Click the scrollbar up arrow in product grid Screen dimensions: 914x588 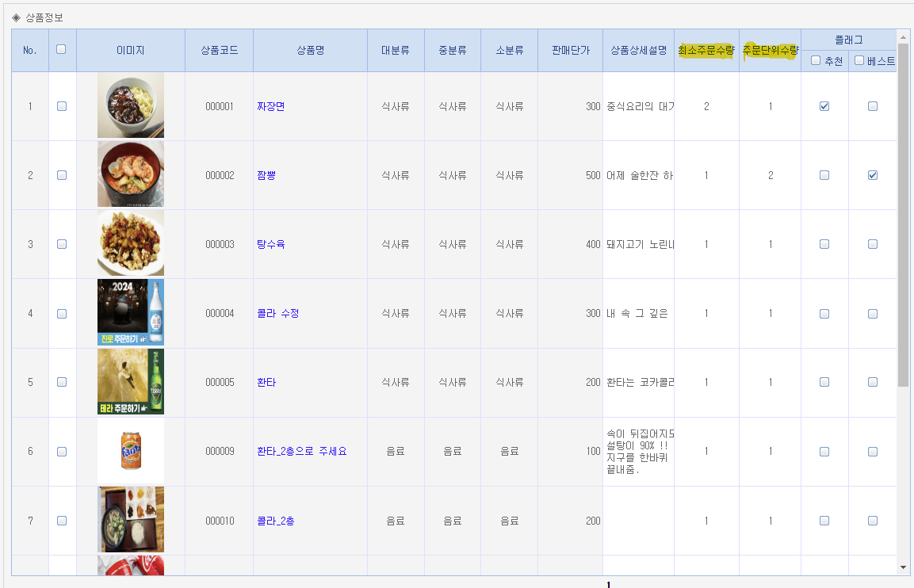pos(903,36)
